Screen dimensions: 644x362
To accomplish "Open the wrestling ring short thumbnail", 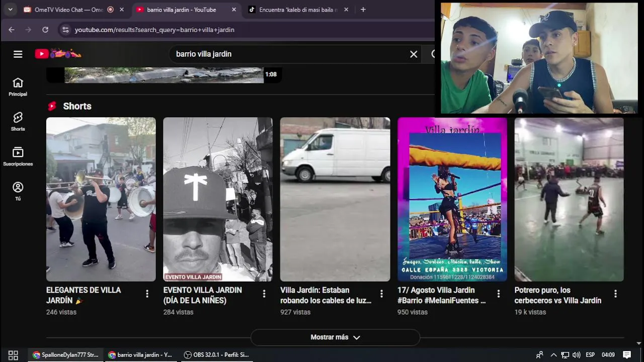I will coord(452,200).
